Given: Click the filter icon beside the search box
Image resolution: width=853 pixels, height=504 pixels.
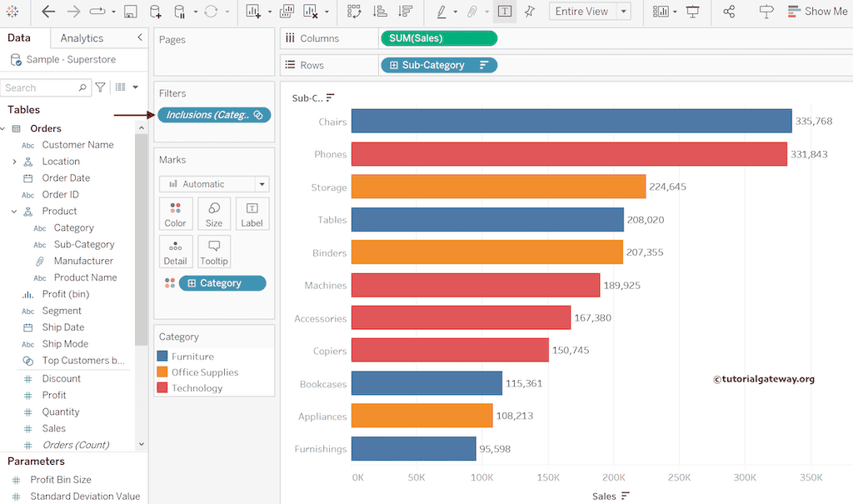Looking at the screenshot, I should (101, 87).
